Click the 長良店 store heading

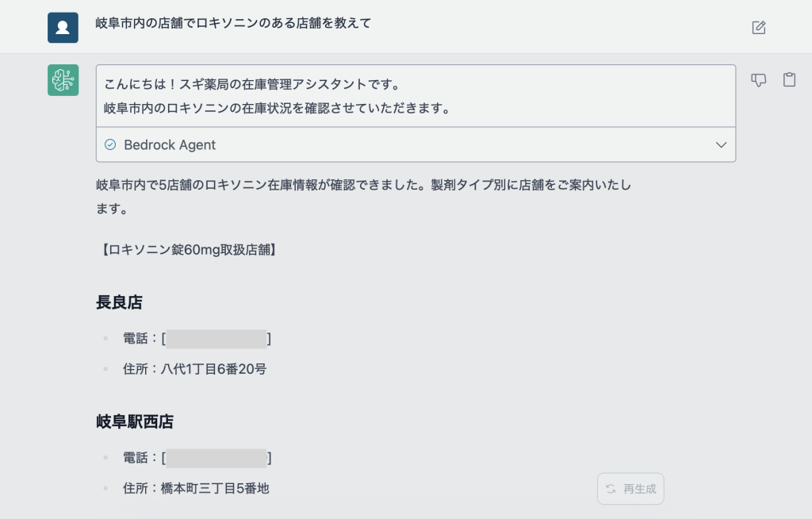click(119, 302)
